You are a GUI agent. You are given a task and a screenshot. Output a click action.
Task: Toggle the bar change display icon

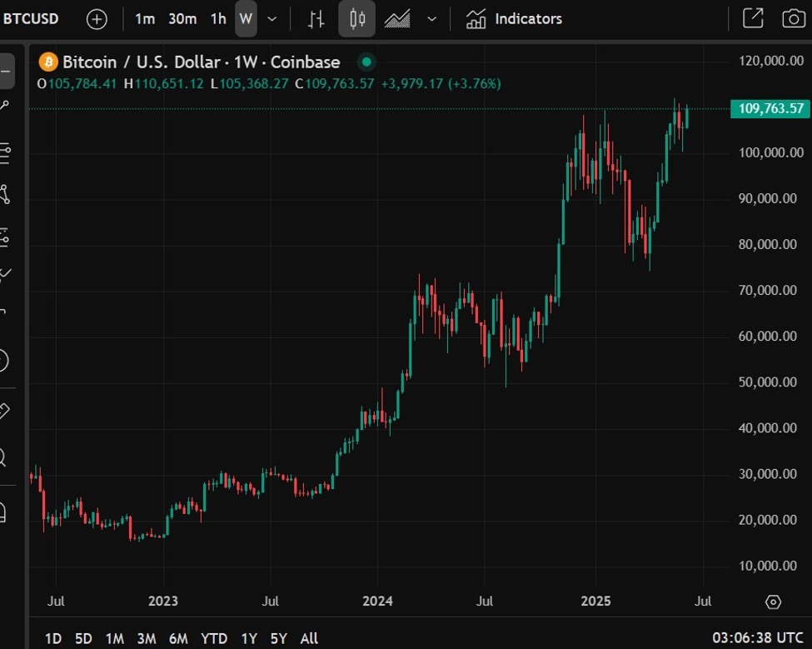tap(315, 18)
